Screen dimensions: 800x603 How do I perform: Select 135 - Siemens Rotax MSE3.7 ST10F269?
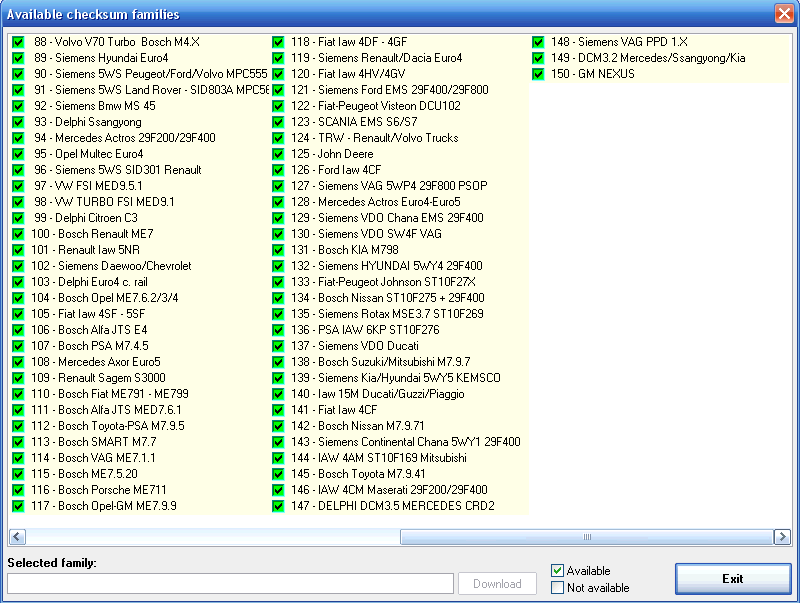pyautogui.click(x=387, y=314)
